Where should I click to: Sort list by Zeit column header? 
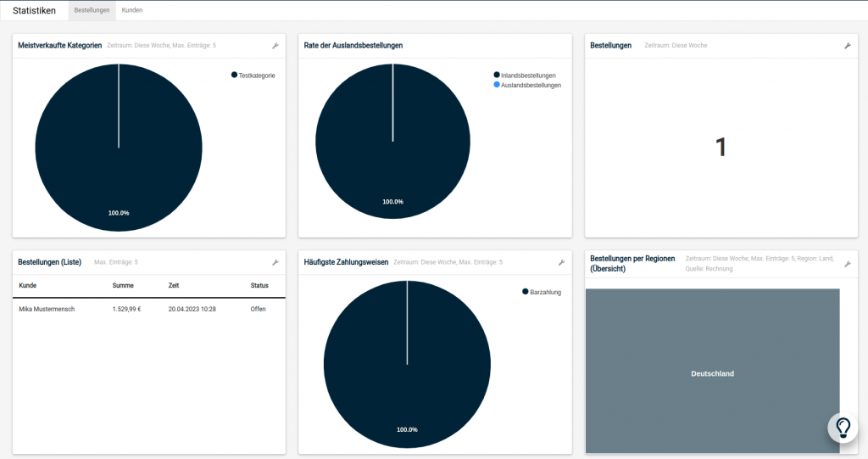coord(174,286)
